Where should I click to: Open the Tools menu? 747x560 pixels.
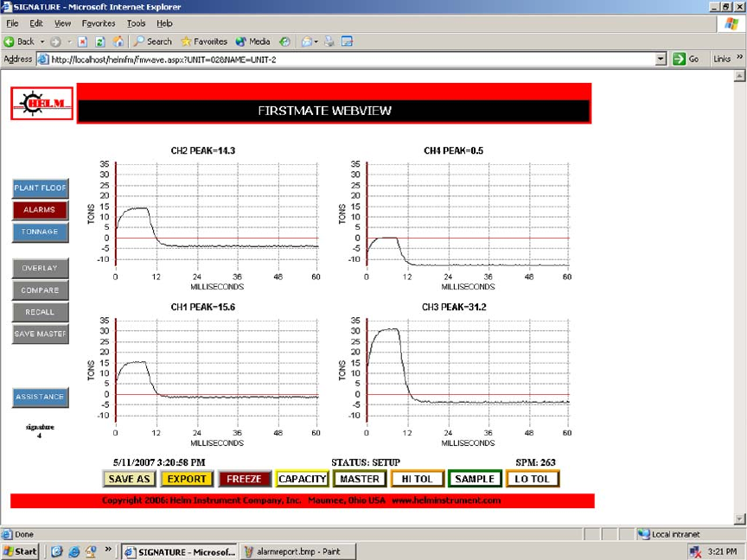(x=136, y=23)
